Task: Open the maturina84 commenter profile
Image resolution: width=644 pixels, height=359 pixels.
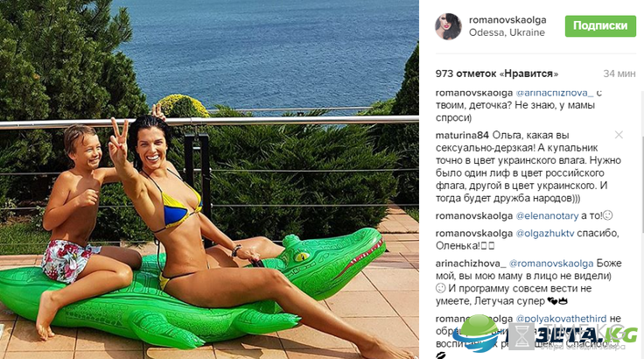Action: (x=462, y=136)
